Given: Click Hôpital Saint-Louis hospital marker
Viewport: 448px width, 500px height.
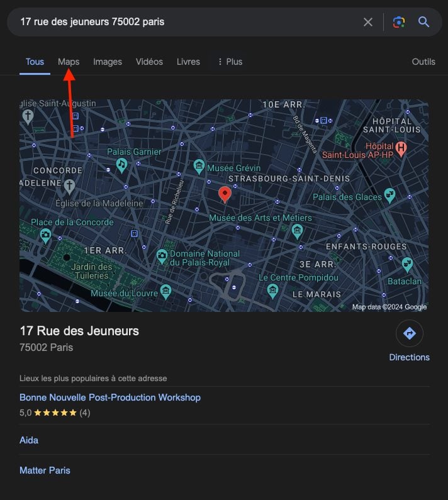Looking at the screenshot, I should [401, 149].
